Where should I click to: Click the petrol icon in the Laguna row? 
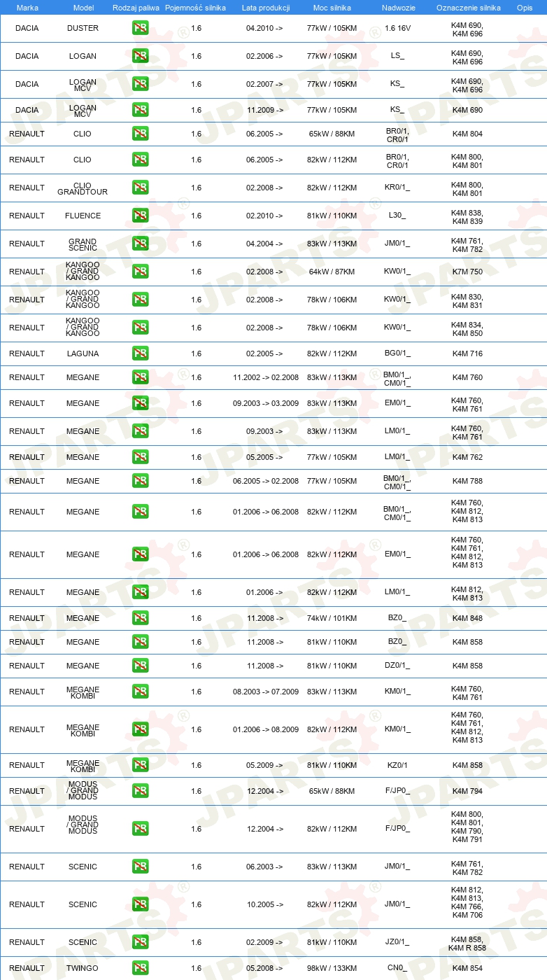pos(140,353)
